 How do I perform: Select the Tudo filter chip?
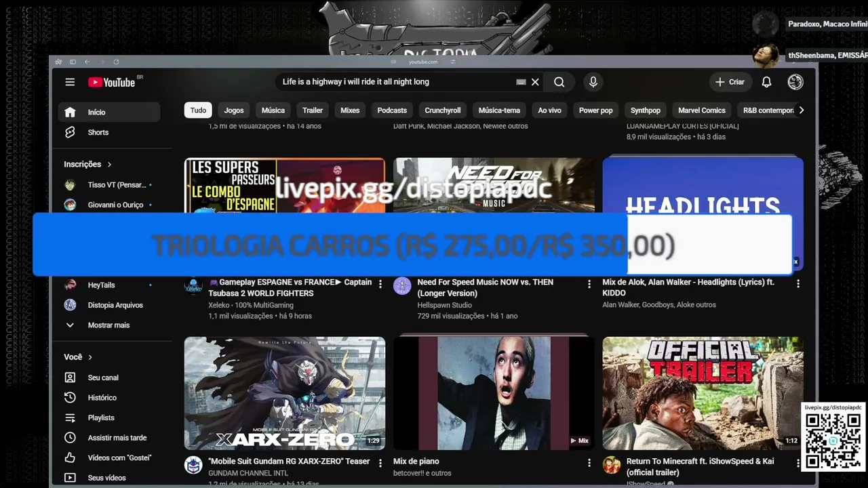(x=198, y=110)
